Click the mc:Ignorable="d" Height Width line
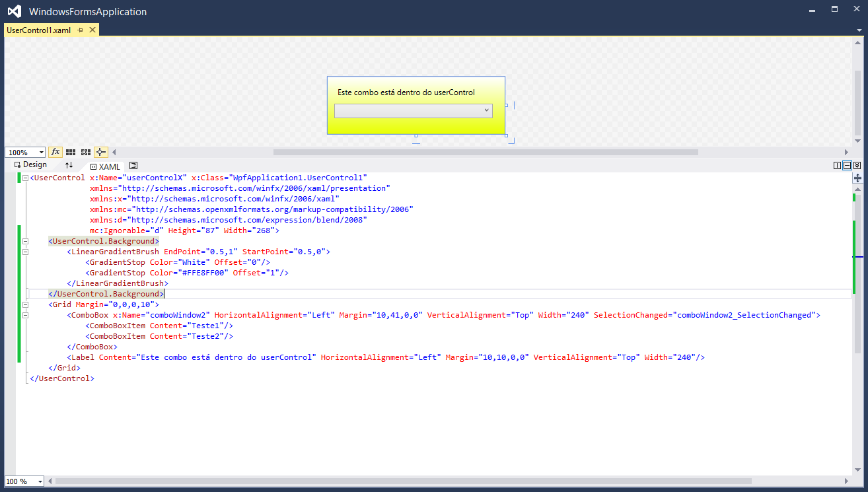Screen dimensions: 868x492 point(185,230)
